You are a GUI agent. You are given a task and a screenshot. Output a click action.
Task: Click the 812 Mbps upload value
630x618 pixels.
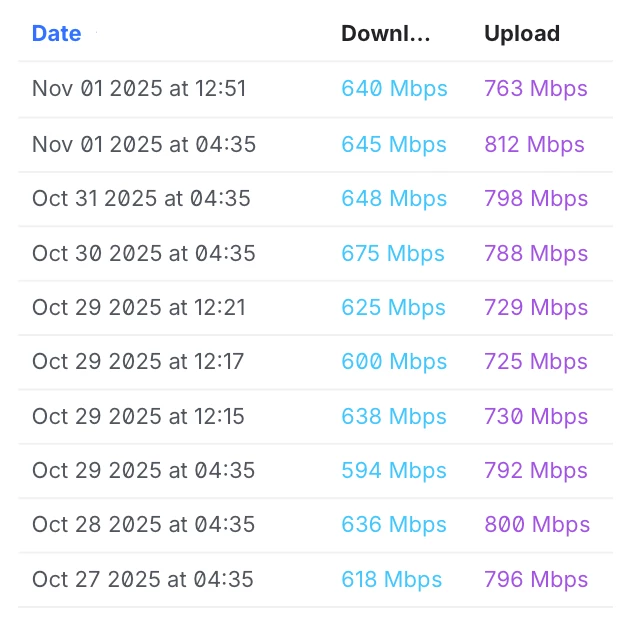pos(534,144)
